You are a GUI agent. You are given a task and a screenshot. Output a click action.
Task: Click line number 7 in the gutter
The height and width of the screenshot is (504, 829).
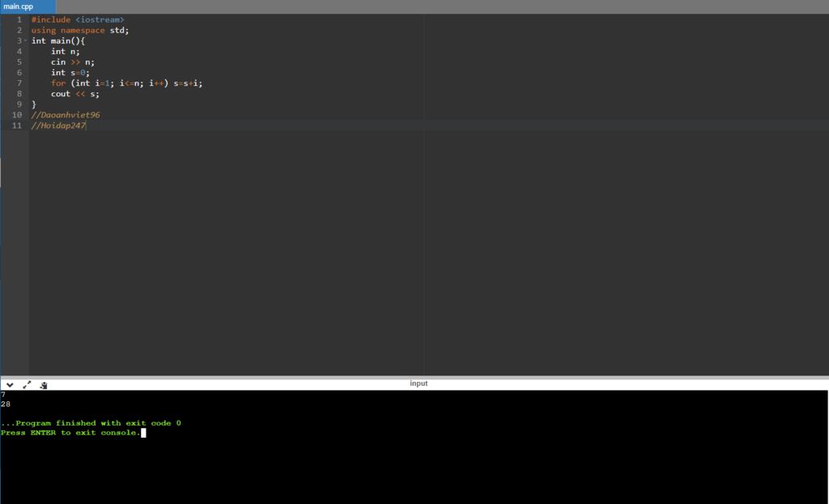click(x=19, y=83)
